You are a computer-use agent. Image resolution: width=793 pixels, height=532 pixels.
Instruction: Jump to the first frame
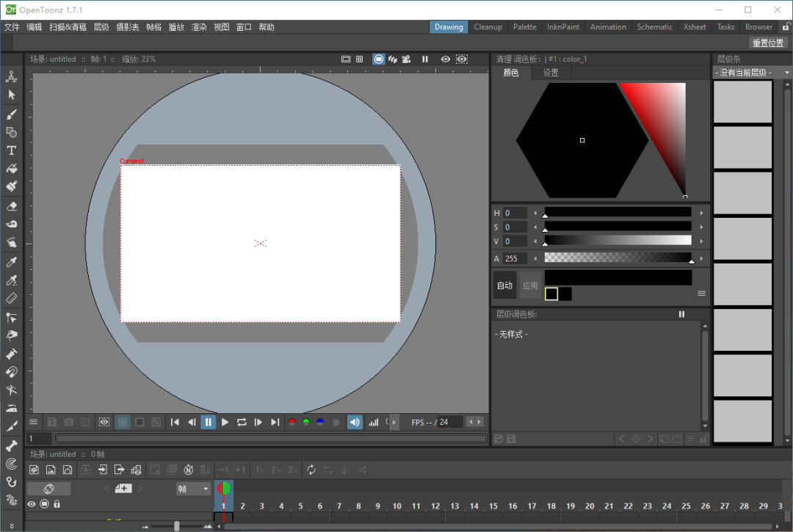(x=175, y=423)
